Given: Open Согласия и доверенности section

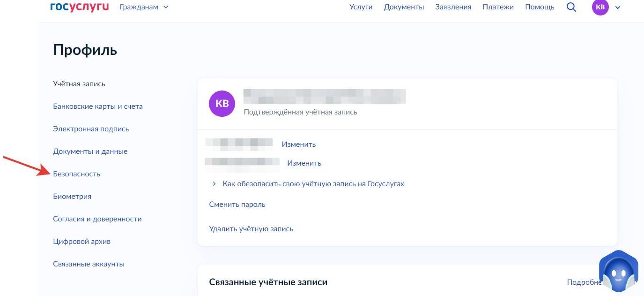Looking at the screenshot, I should coord(97,219).
